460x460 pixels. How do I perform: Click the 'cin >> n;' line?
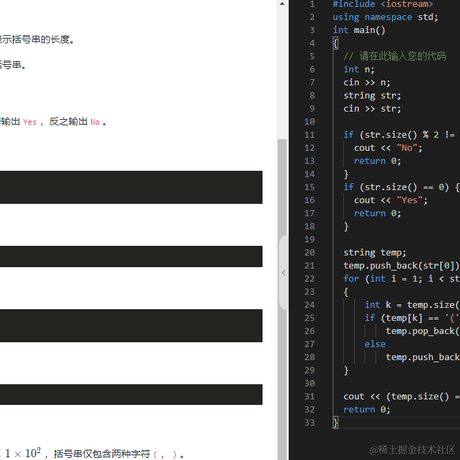[367, 82]
